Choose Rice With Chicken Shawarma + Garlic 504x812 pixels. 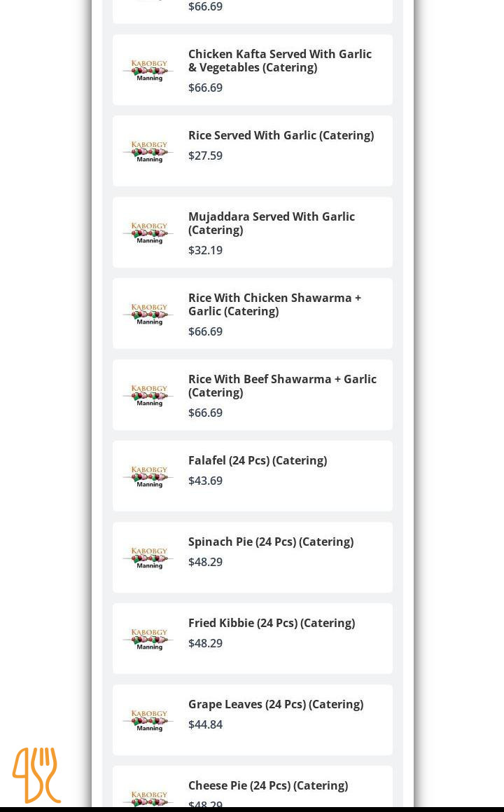(274, 304)
